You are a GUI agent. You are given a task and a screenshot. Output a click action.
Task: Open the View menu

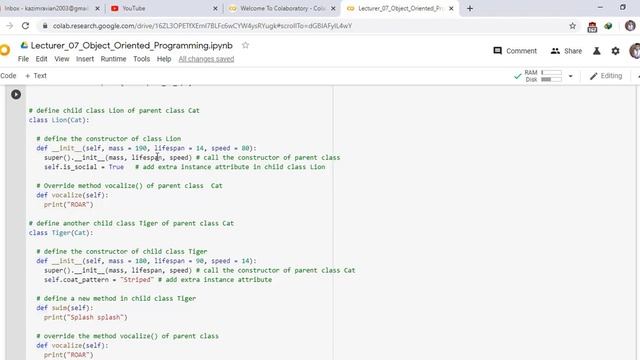pyautogui.click(x=62, y=59)
